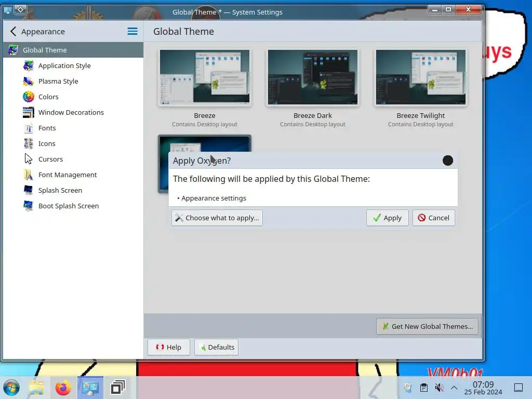
Task: Open Colors settings
Action: [48, 97]
